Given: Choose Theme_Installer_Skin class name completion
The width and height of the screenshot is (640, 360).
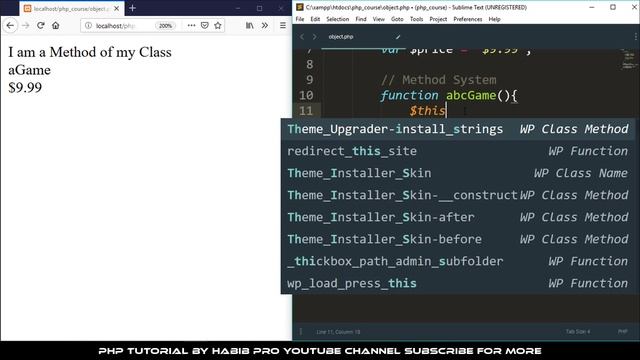Looking at the screenshot, I should 458,173.
